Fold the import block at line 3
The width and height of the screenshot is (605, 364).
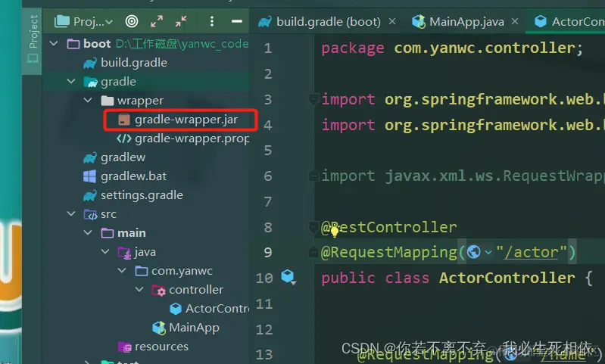coord(313,98)
